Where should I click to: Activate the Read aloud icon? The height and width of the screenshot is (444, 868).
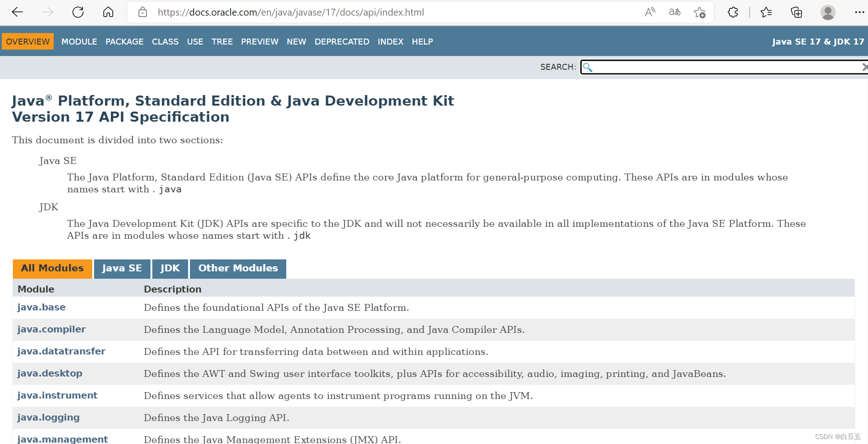coord(650,12)
